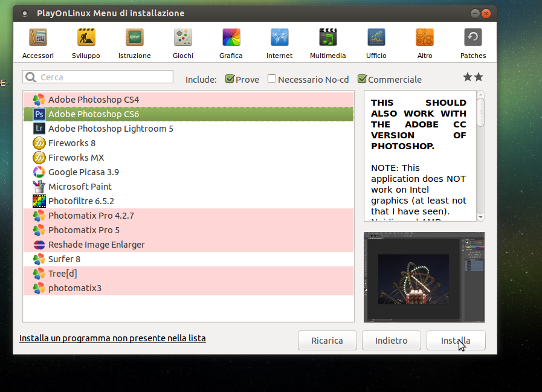Select 'Adobe Photoshop CS6' highlighted text
Screen dimensions: 542x392
pos(94,114)
